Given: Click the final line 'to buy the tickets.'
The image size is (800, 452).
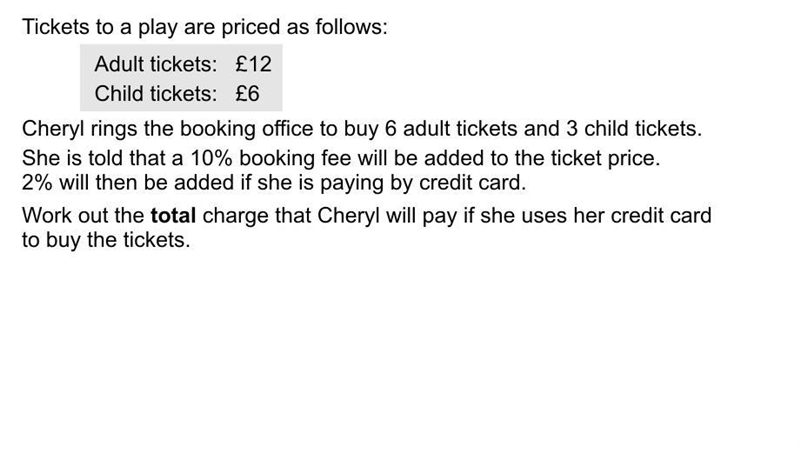Looking at the screenshot, I should 106,240.
